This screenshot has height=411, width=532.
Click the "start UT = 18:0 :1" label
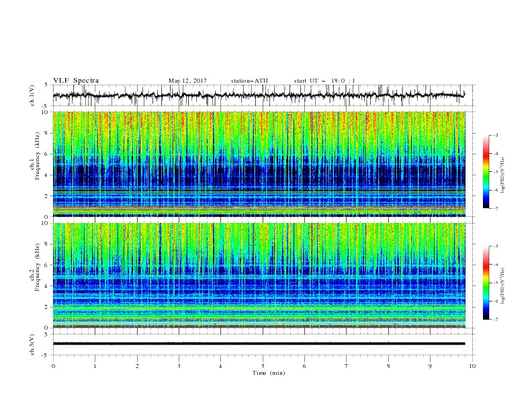click(x=324, y=81)
